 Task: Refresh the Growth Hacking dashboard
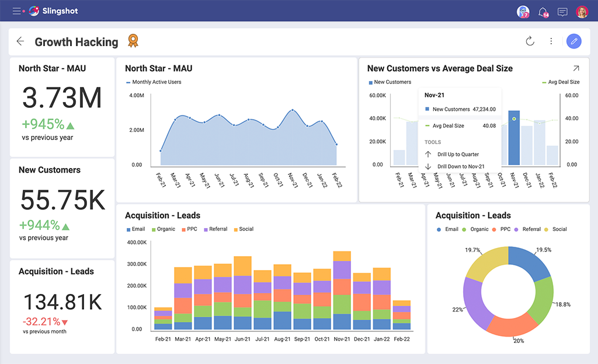pos(530,41)
